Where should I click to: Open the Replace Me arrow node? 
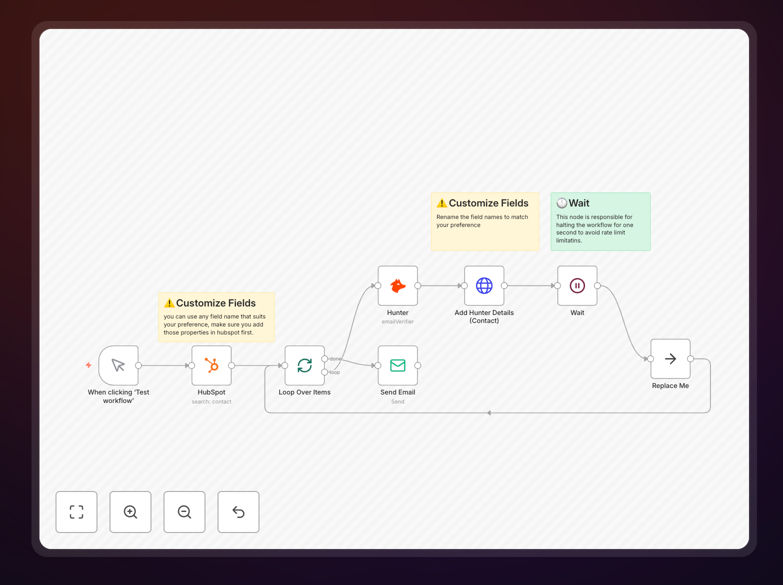click(x=671, y=359)
